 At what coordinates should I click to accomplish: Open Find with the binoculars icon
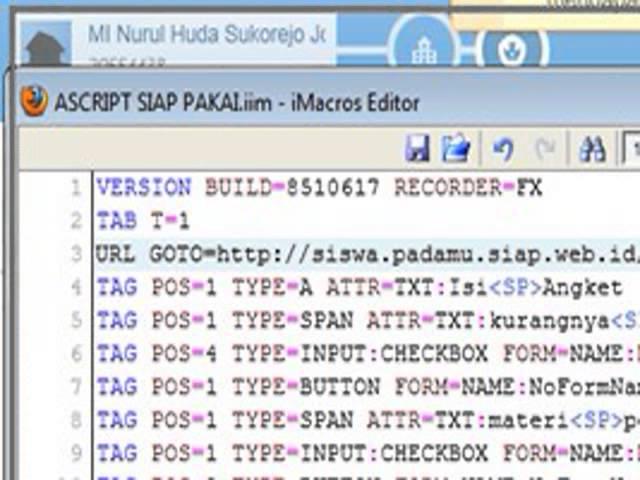(592, 148)
